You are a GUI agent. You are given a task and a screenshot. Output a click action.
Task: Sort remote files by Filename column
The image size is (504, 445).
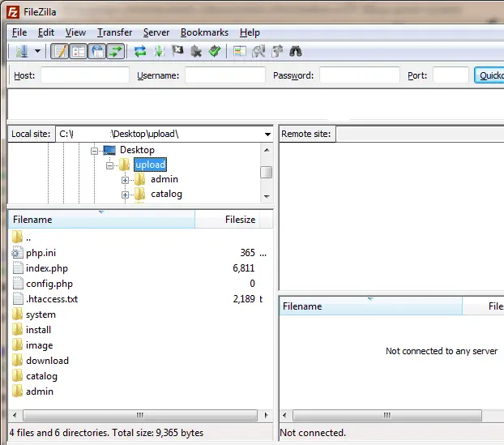pyautogui.click(x=370, y=306)
